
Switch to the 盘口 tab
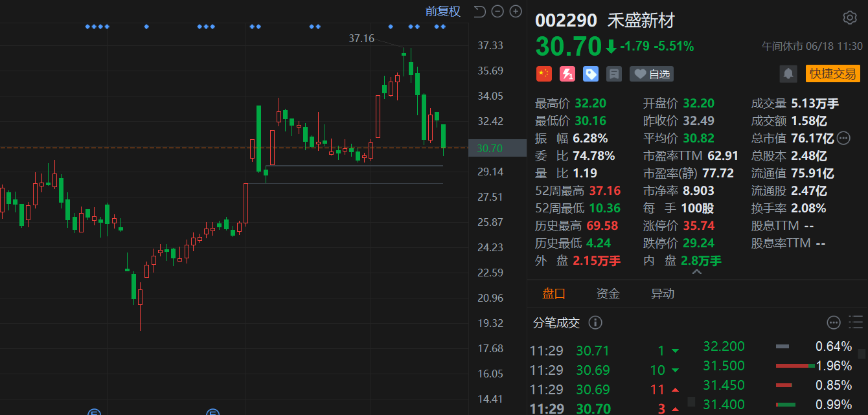[x=554, y=294]
